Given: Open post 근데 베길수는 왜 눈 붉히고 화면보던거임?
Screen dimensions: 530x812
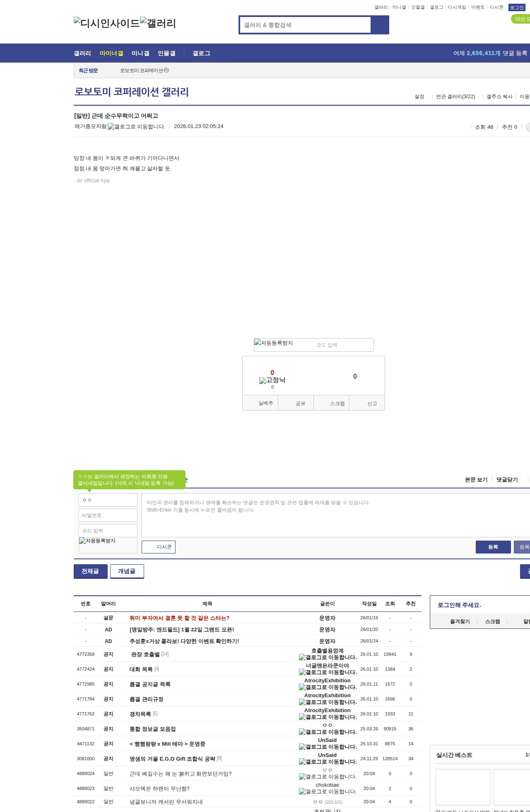Looking at the screenshot, I should pyautogui.click(x=181, y=773).
